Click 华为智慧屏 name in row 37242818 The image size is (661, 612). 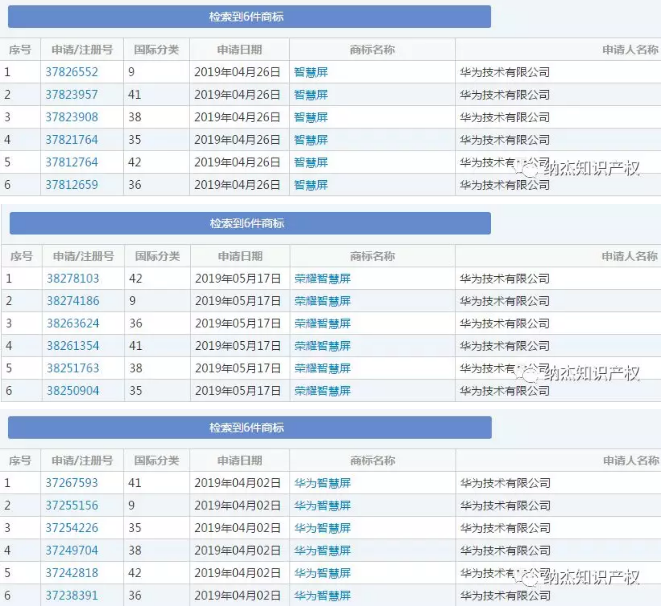pos(322,573)
